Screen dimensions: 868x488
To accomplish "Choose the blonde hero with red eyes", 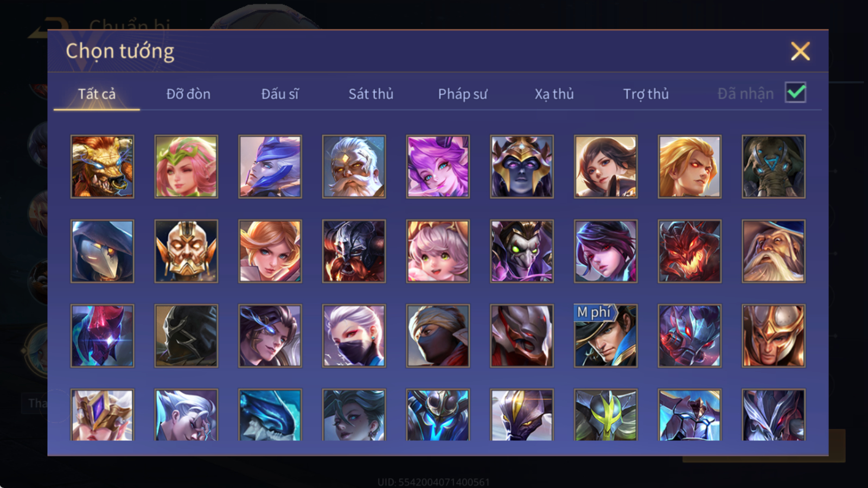I will coord(690,166).
